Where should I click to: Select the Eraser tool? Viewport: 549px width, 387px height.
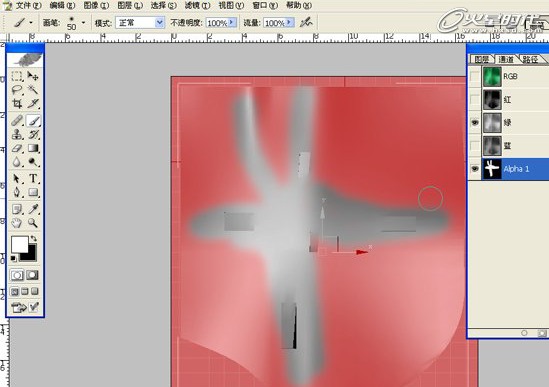(17, 148)
